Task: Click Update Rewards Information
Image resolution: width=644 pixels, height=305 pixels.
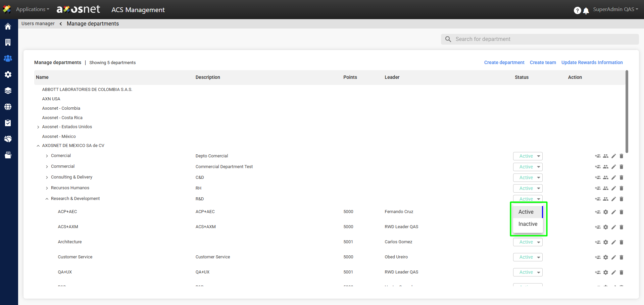Action: pyautogui.click(x=592, y=62)
